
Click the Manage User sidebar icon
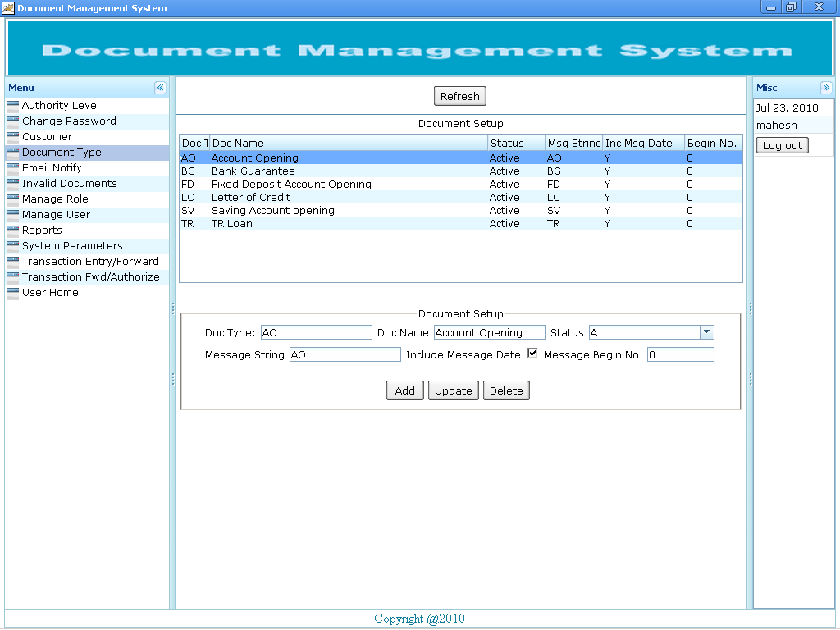pyautogui.click(x=12, y=214)
